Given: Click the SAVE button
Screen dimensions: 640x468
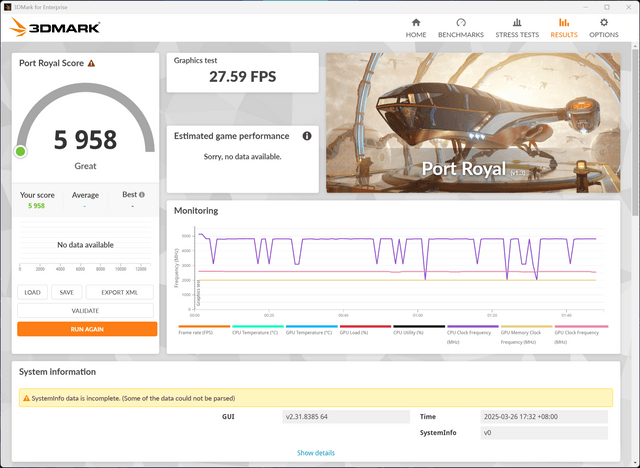Looking at the screenshot, I should click(x=67, y=292).
